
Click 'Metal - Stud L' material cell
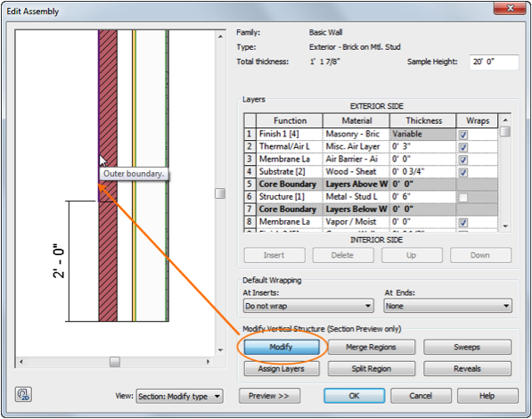[x=356, y=197]
